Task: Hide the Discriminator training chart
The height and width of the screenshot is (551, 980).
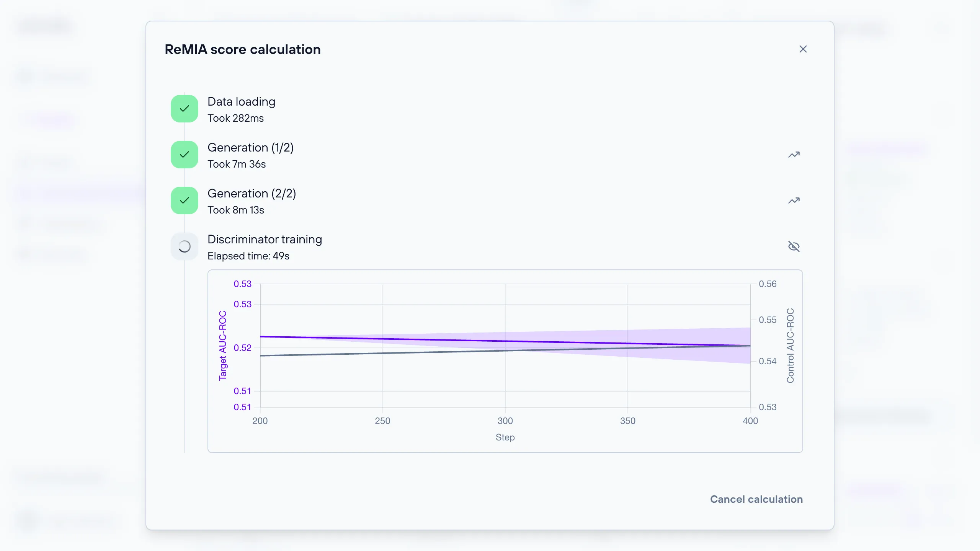Action: click(x=794, y=246)
